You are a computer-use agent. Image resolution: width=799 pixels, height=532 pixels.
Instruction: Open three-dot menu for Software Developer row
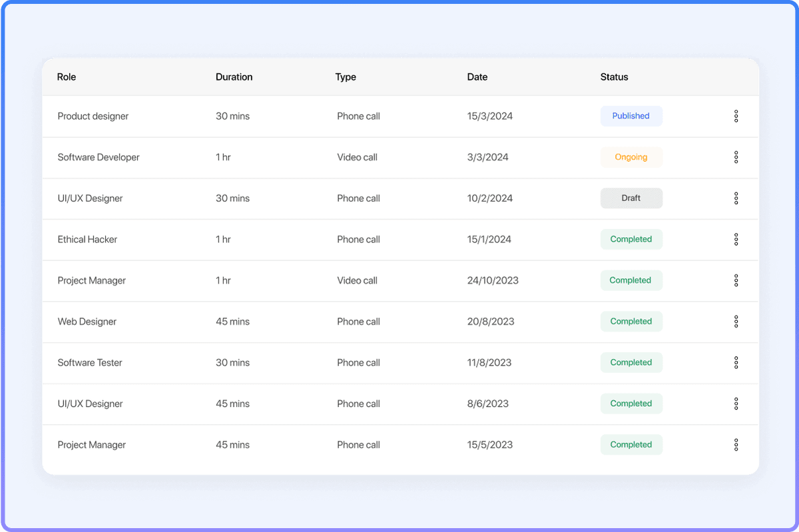click(736, 157)
